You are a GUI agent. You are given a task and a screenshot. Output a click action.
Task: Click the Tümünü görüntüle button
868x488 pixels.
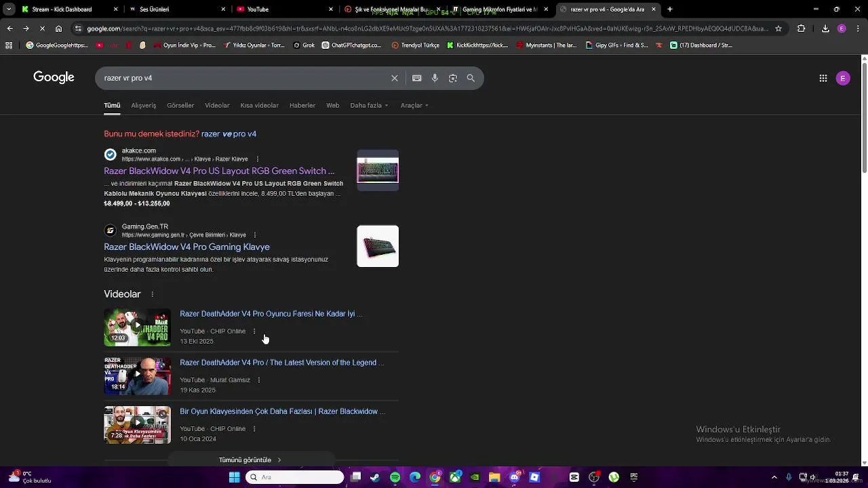pos(250,460)
